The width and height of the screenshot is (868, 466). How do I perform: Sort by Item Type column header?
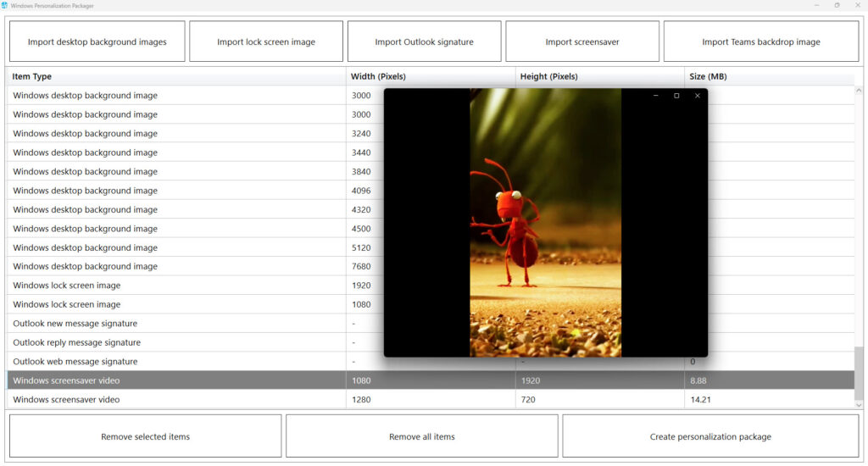pos(176,76)
